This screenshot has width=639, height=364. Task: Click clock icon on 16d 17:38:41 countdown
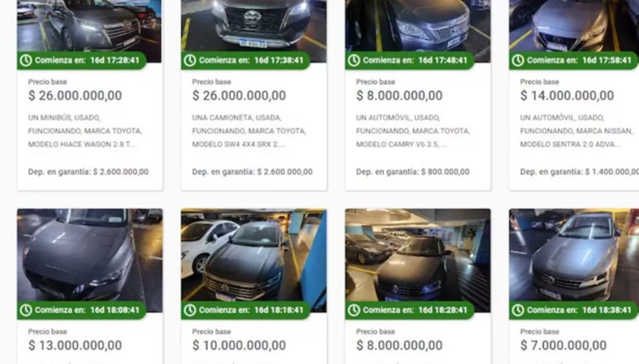pos(190,61)
